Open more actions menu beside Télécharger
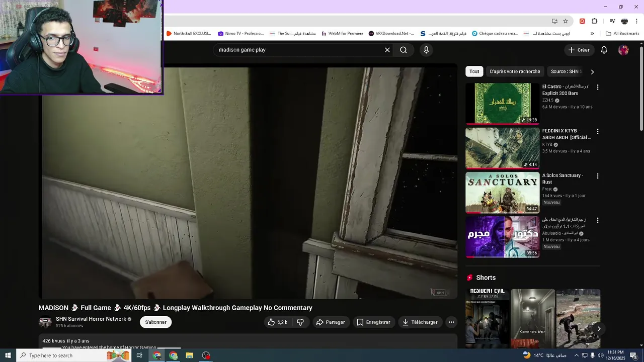This screenshot has height=362, width=644. click(451, 322)
